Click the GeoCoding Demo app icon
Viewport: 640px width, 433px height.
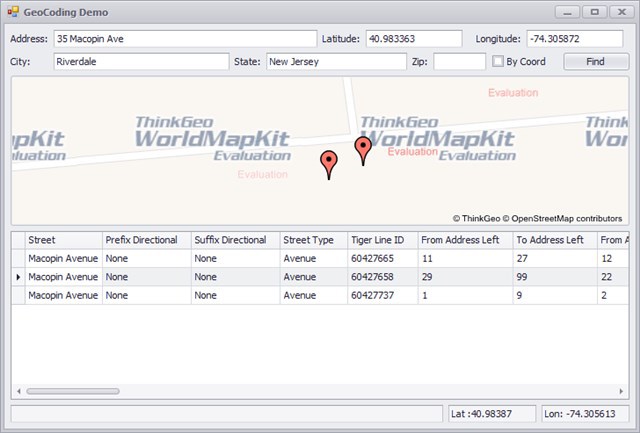pyautogui.click(x=13, y=12)
